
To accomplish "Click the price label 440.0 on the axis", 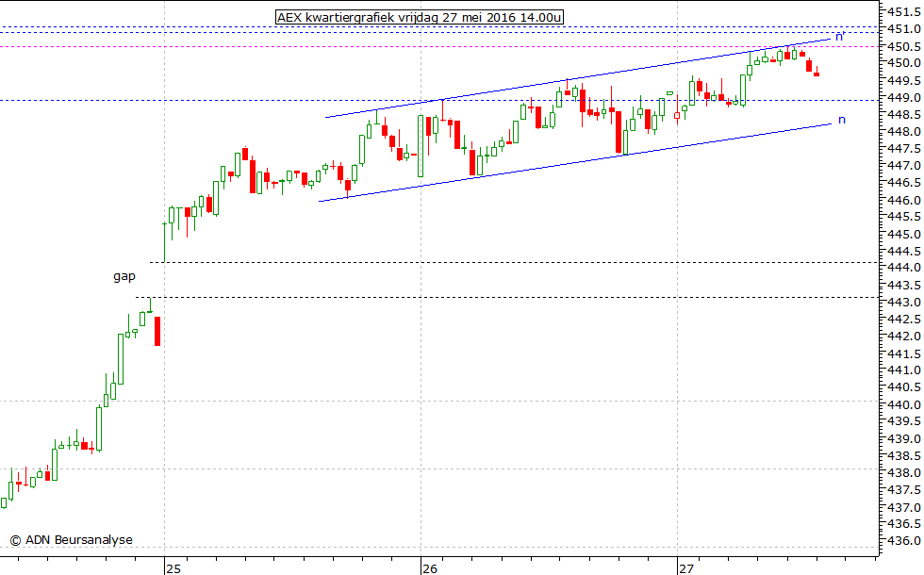I will [x=905, y=404].
